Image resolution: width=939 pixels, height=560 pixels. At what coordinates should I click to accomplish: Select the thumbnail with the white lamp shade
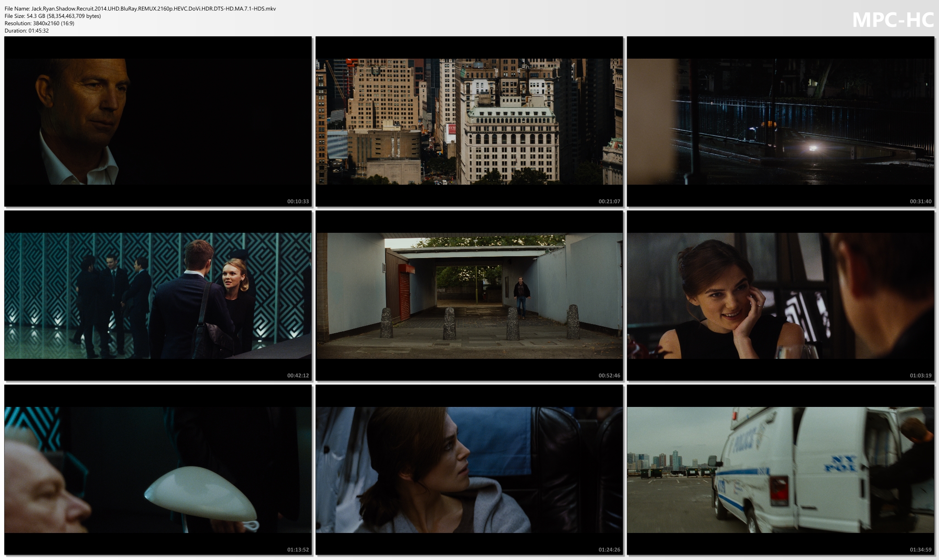158,470
